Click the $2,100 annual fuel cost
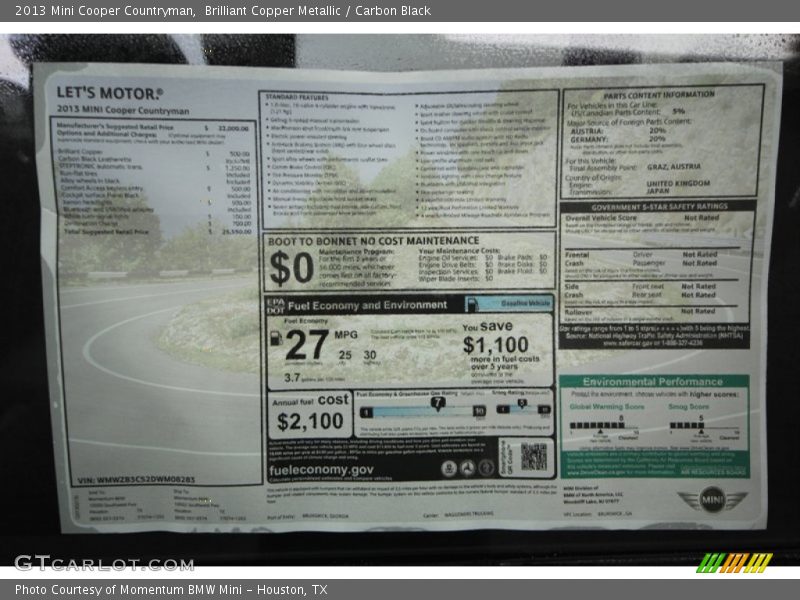800x600 pixels. pyautogui.click(x=310, y=421)
